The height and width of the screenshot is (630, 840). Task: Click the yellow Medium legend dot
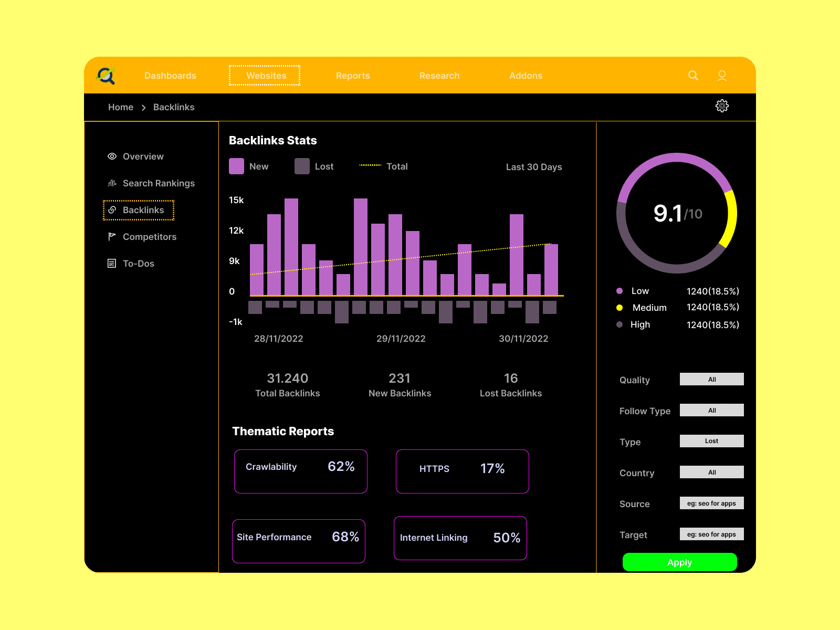(619, 308)
